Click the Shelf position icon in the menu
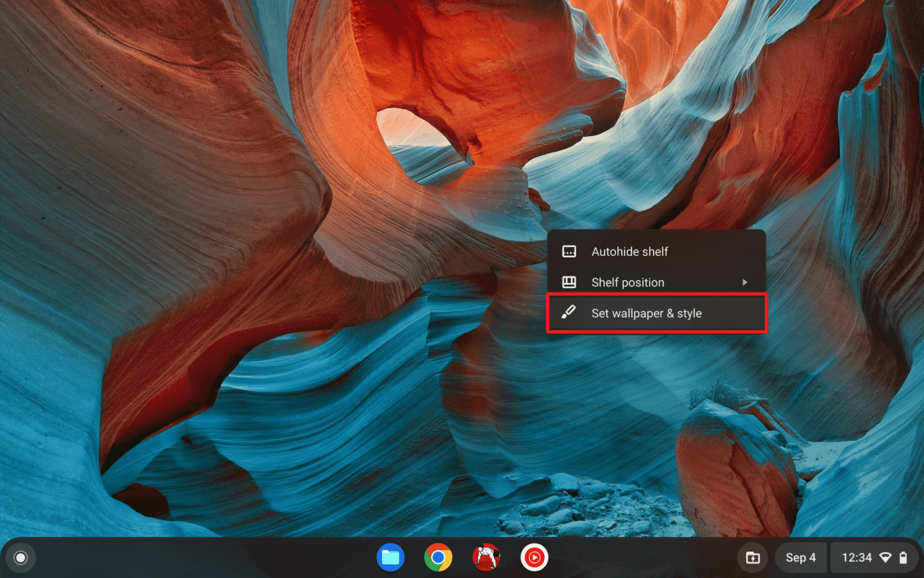924x578 pixels. pyautogui.click(x=569, y=282)
